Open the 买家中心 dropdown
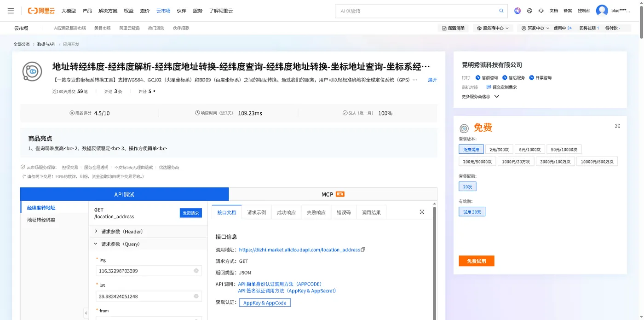 coord(535,28)
